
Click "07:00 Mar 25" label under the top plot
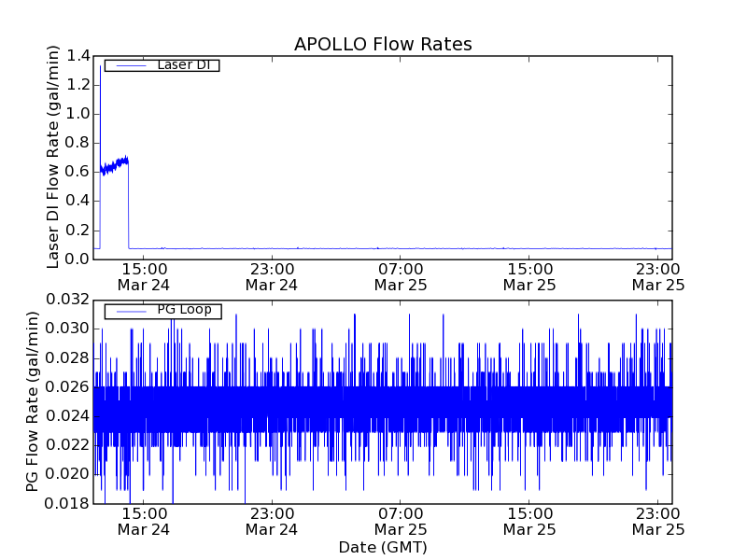[x=401, y=277]
